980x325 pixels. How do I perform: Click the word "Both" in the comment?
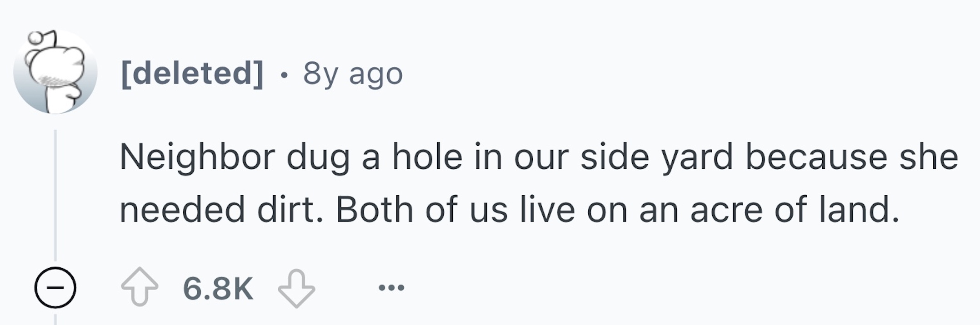pos(375,210)
